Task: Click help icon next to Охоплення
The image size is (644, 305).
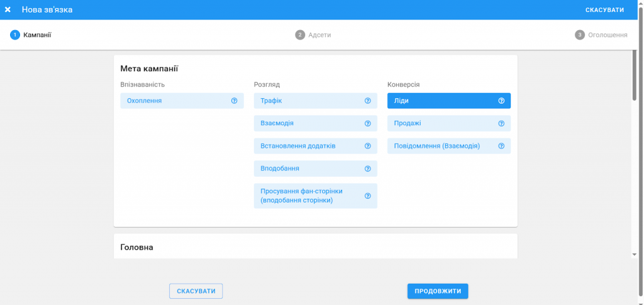Action: tap(234, 101)
